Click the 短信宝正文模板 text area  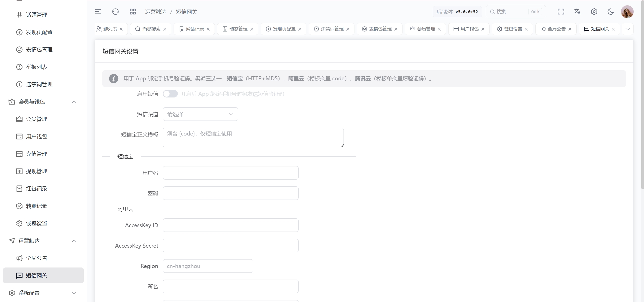point(253,138)
